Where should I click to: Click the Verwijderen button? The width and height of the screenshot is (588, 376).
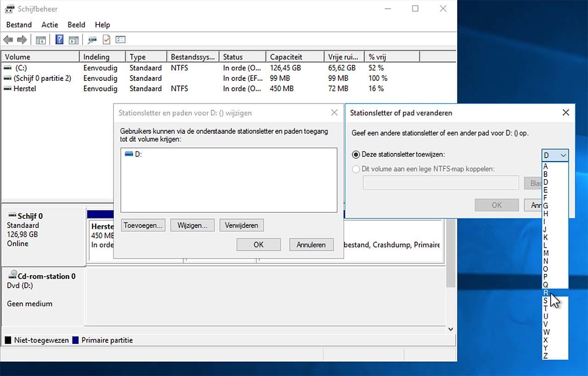[242, 225]
